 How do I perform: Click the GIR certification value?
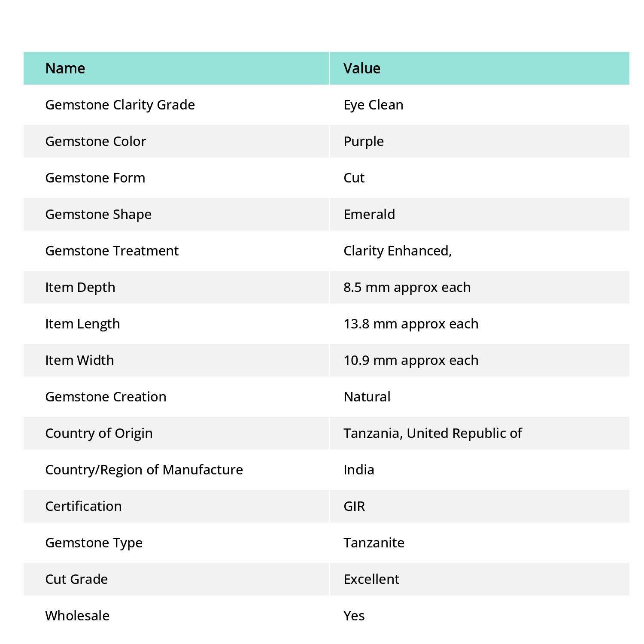[354, 506]
